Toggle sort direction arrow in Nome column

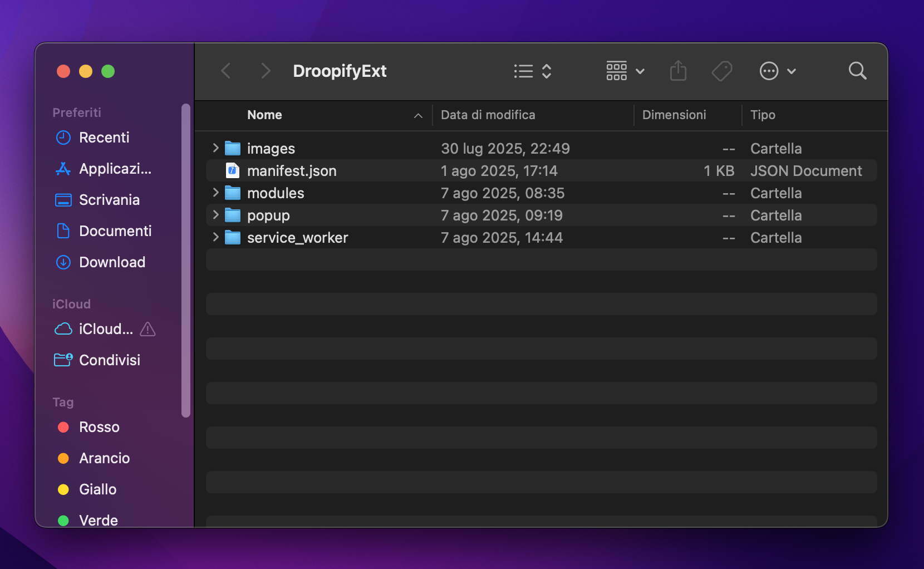point(418,116)
